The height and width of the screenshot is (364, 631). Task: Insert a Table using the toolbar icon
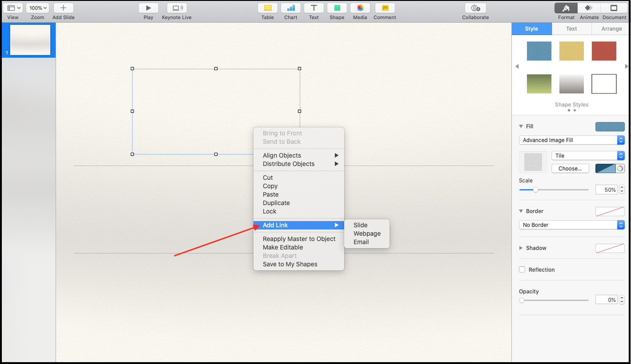pos(267,8)
